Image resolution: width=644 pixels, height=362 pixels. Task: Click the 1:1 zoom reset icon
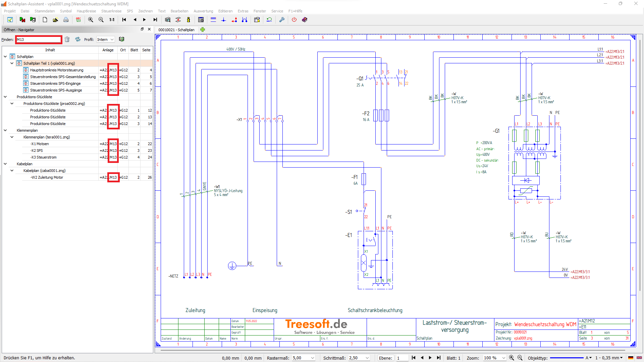112,20
